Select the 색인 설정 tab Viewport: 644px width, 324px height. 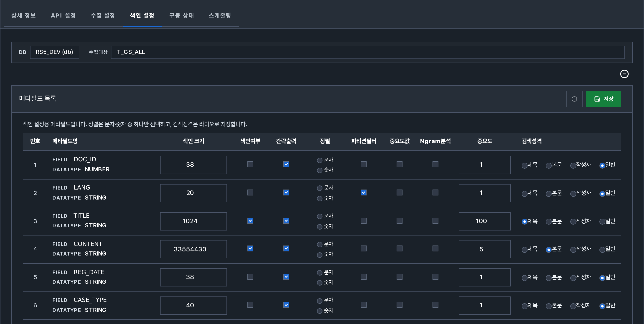click(x=142, y=15)
